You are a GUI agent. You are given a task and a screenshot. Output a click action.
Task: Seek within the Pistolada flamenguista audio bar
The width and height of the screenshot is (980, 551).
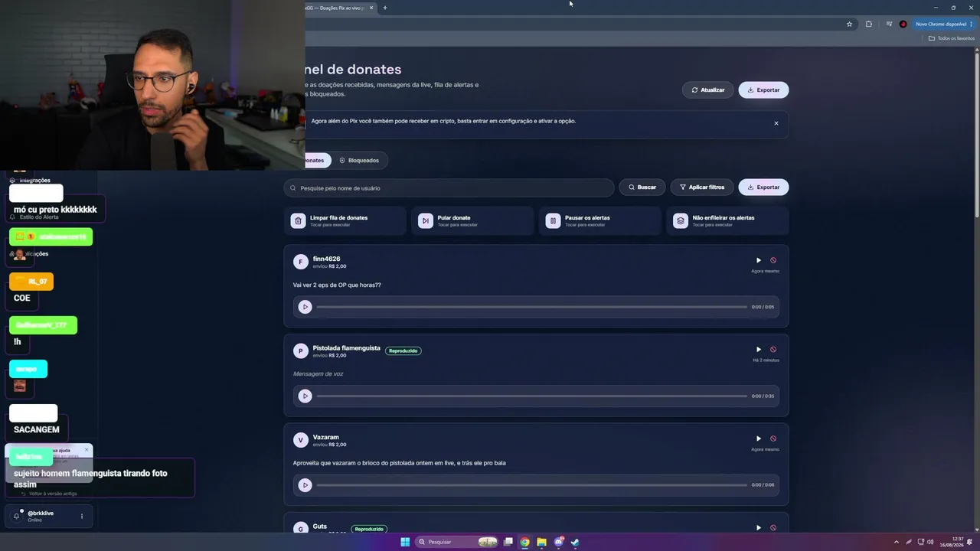[532, 396]
